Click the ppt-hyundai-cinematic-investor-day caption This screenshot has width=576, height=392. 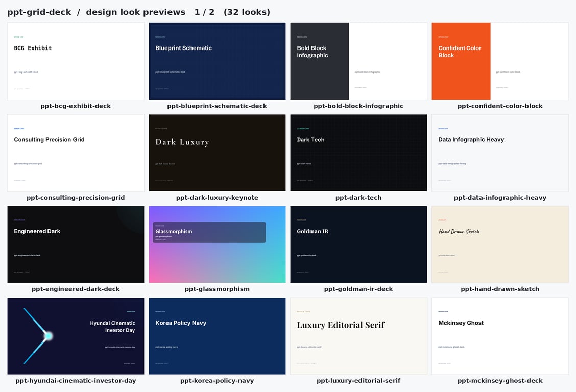pos(76,381)
